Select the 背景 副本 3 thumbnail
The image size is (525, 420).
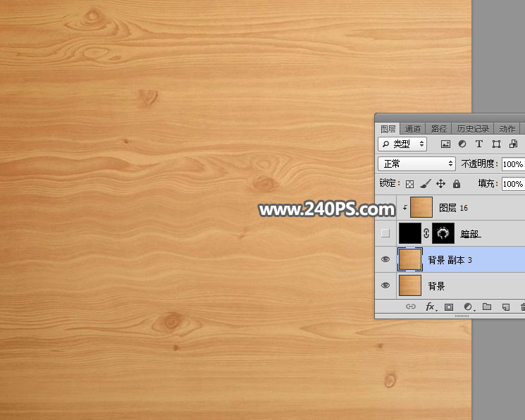pyautogui.click(x=410, y=259)
